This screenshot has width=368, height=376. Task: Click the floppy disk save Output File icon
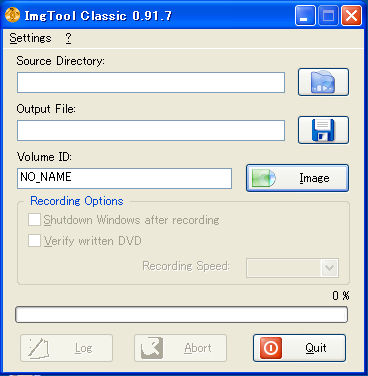pos(323,130)
